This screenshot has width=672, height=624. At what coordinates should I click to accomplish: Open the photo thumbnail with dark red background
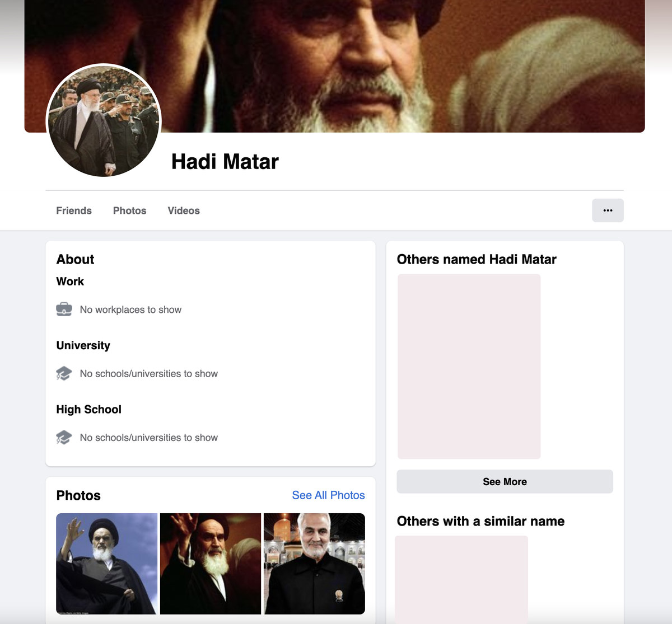tap(211, 564)
